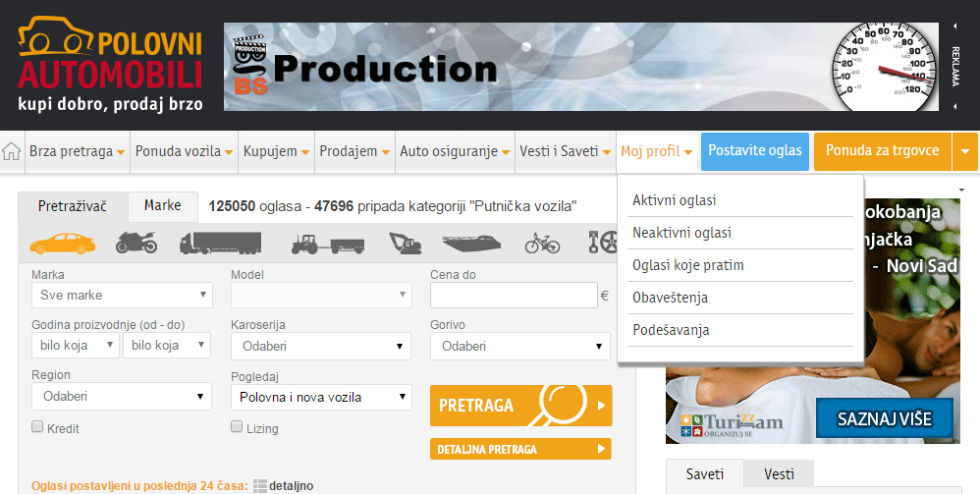
Task: Select the tractor with trailer category icon
Action: pyautogui.click(x=328, y=244)
